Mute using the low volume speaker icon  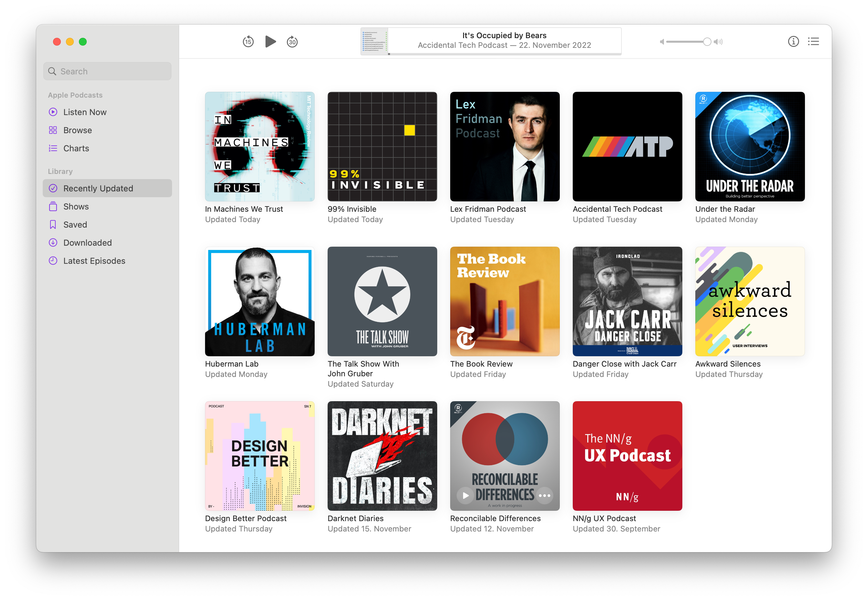[x=662, y=42]
